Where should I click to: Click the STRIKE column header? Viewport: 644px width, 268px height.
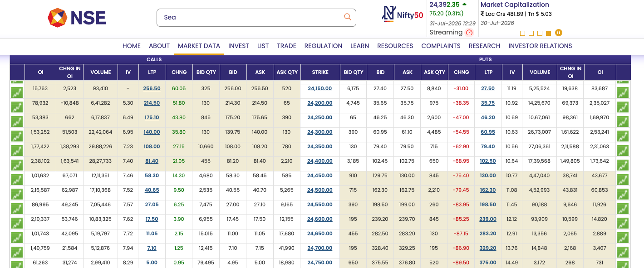click(320, 72)
